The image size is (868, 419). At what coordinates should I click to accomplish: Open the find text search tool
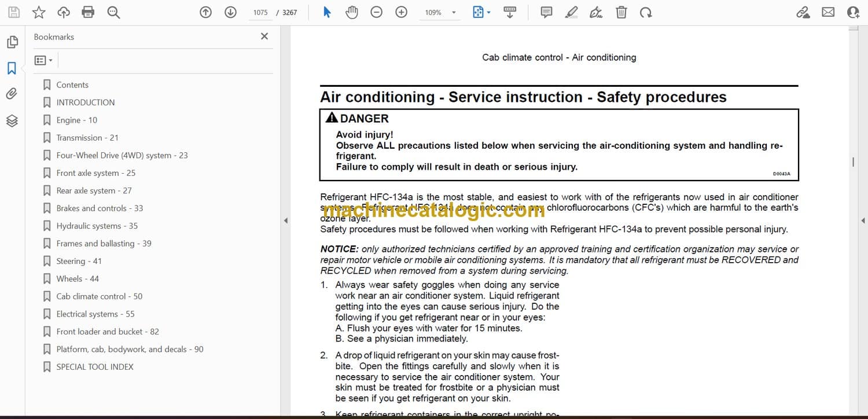click(113, 12)
